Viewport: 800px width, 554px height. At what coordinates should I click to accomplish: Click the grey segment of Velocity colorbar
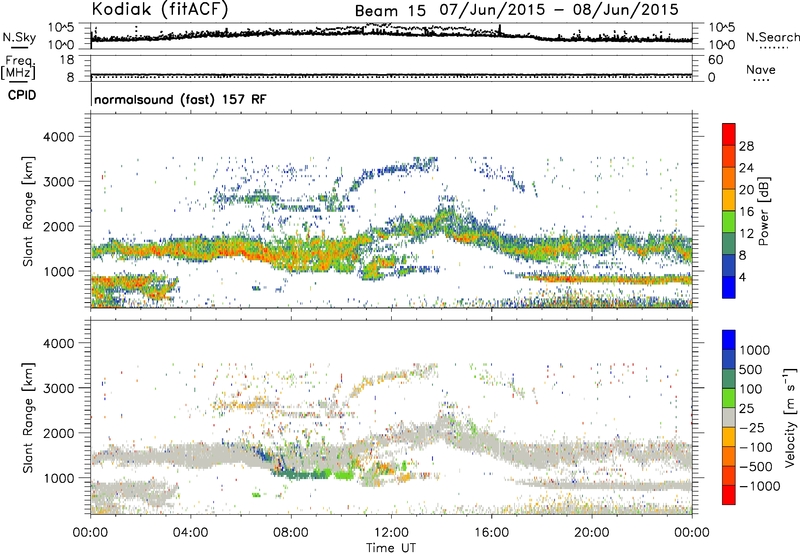click(729, 418)
